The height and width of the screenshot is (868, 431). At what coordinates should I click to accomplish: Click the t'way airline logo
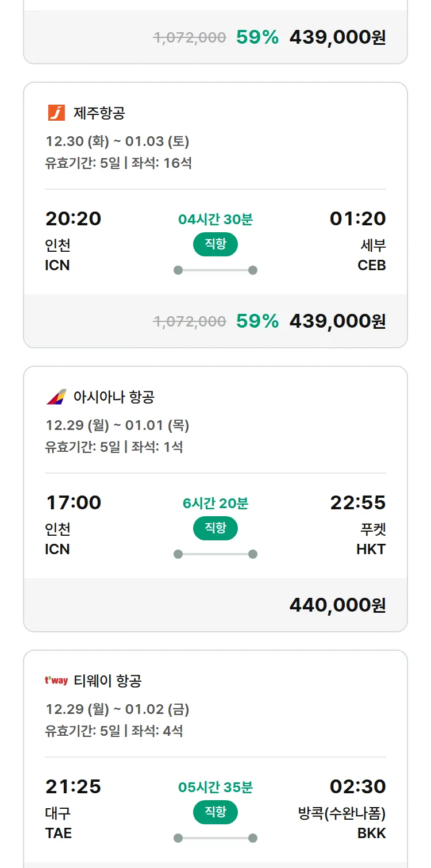tap(56, 681)
